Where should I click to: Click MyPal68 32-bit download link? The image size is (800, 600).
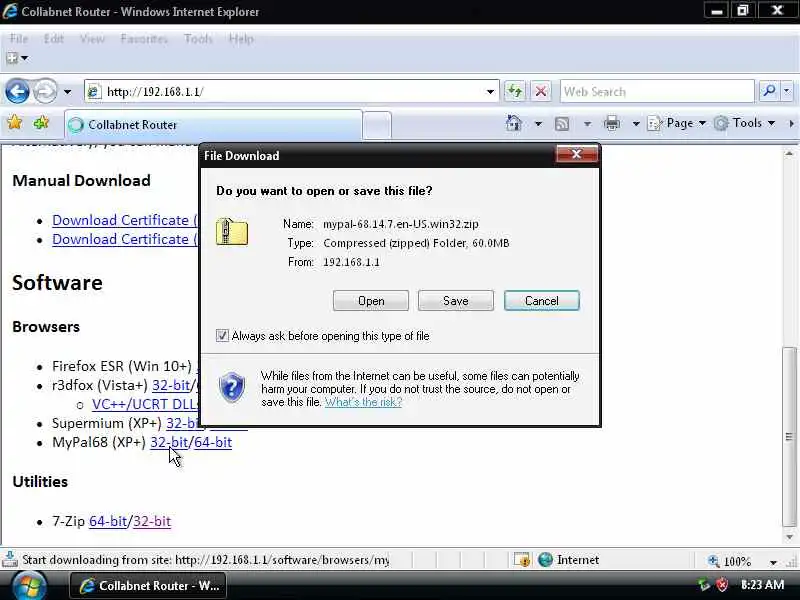click(169, 442)
